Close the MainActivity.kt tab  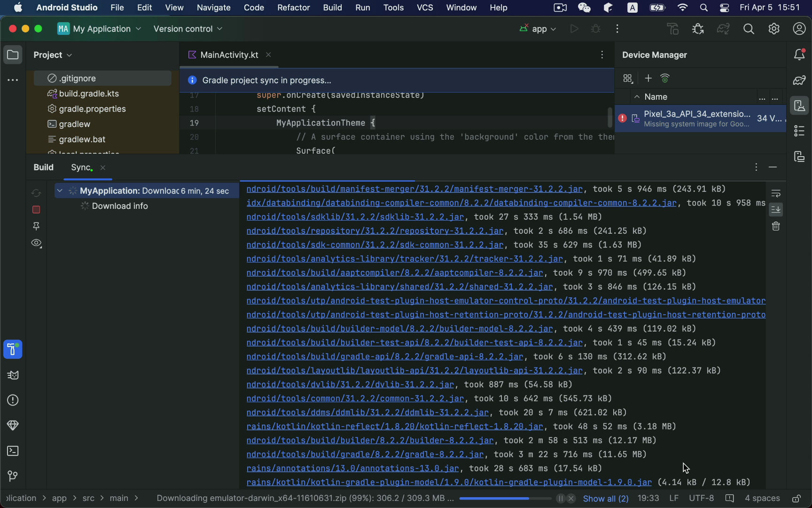click(268, 55)
